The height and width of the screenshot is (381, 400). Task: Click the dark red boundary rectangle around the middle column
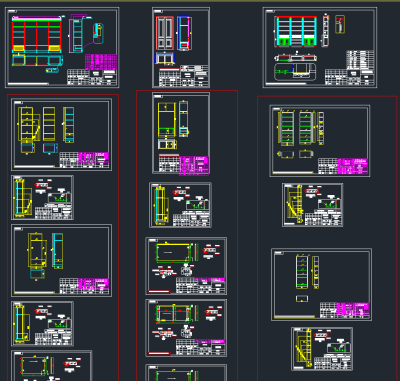[x=187, y=235]
